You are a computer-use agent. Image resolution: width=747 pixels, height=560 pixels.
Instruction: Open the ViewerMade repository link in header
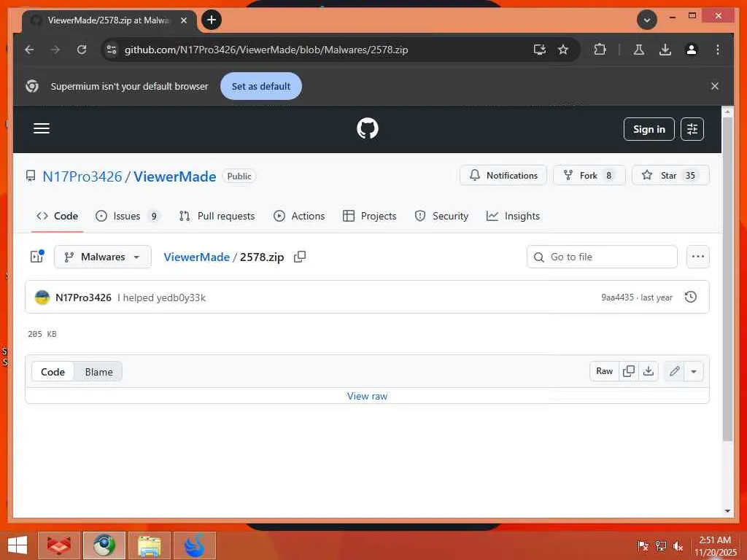(175, 176)
